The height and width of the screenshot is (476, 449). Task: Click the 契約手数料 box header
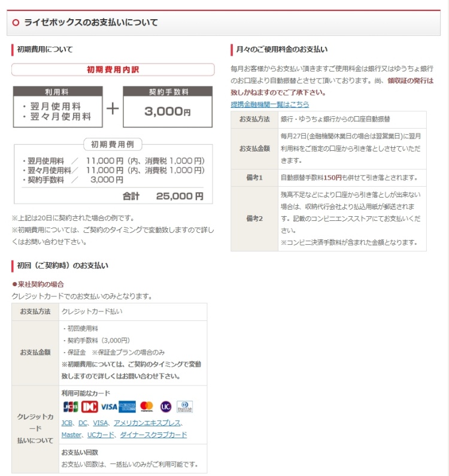168,92
